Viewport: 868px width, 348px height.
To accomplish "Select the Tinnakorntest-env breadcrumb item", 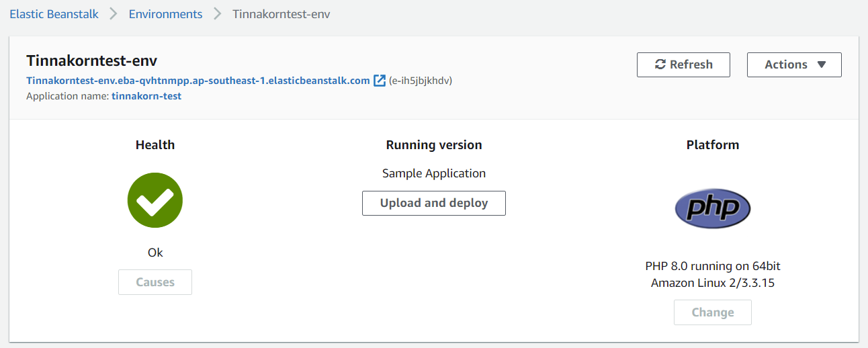I will tap(281, 14).
